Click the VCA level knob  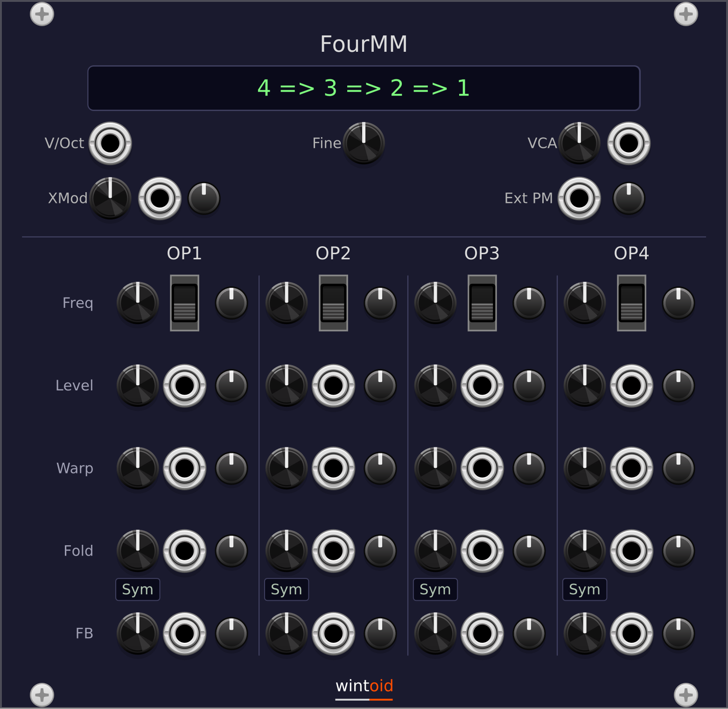point(579,143)
